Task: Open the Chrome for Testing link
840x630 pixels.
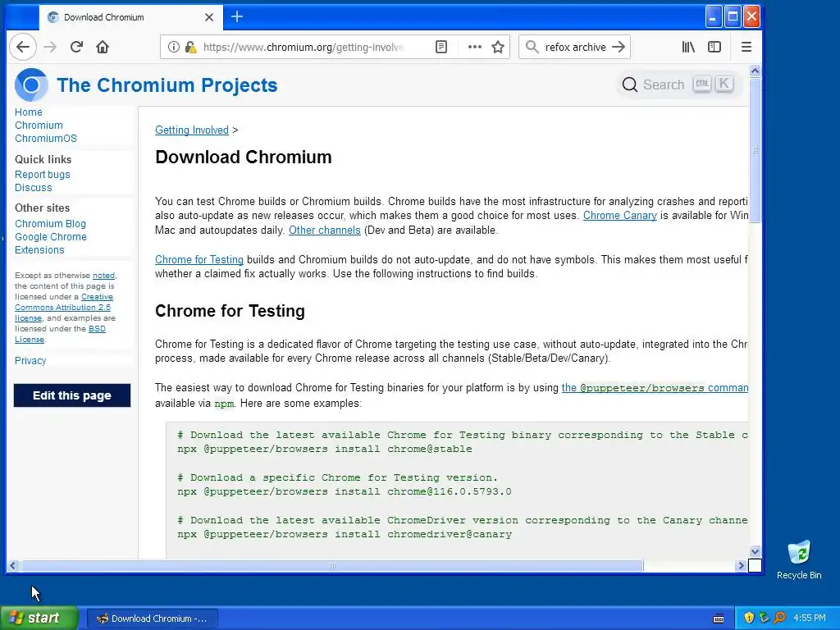Action: pos(199,260)
